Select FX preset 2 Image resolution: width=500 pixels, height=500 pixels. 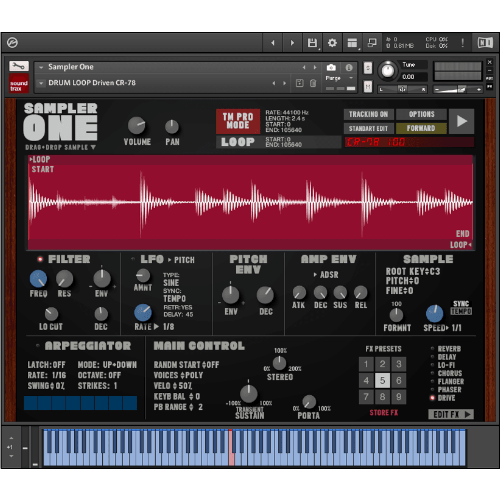click(x=382, y=364)
